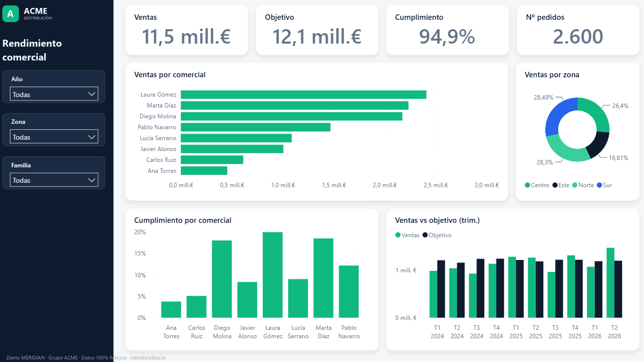Click the Año slicer chevron arrow
The width and height of the screenshot is (644, 362).
91,94
